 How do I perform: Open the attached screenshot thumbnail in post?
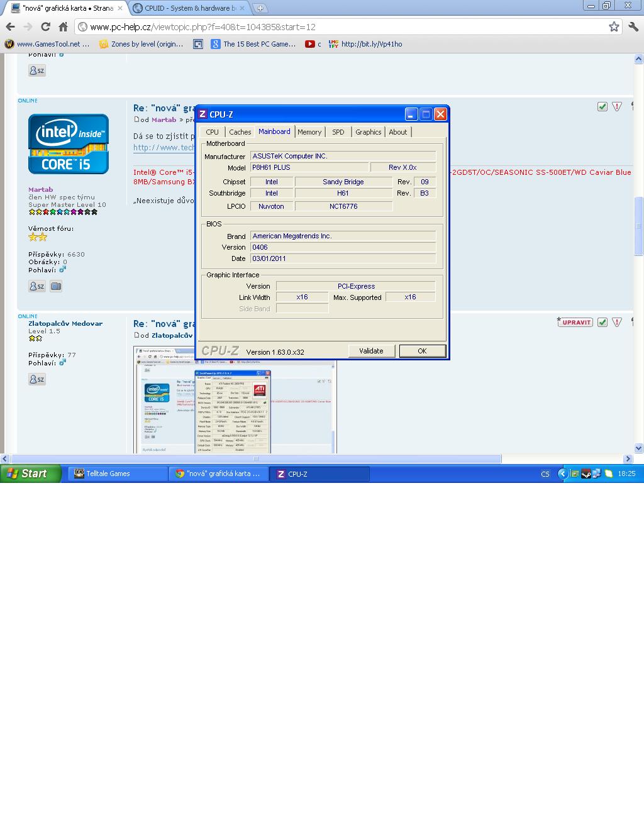point(235,399)
